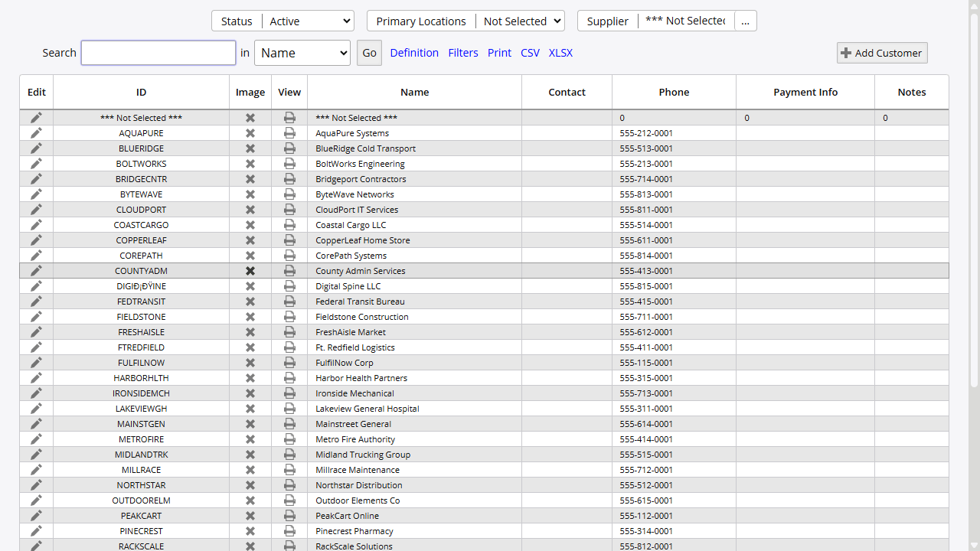Open the Definition link
Image resolution: width=980 pixels, height=551 pixels.
coord(414,53)
